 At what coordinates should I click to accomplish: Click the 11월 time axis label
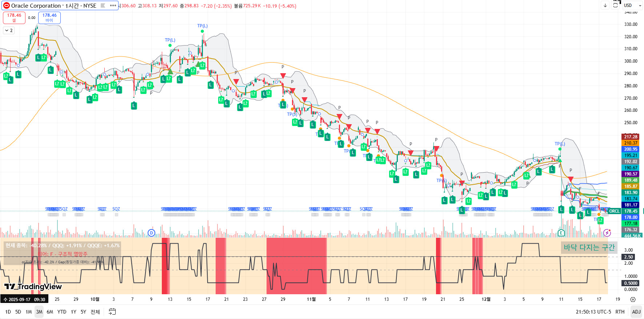point(311,299)
